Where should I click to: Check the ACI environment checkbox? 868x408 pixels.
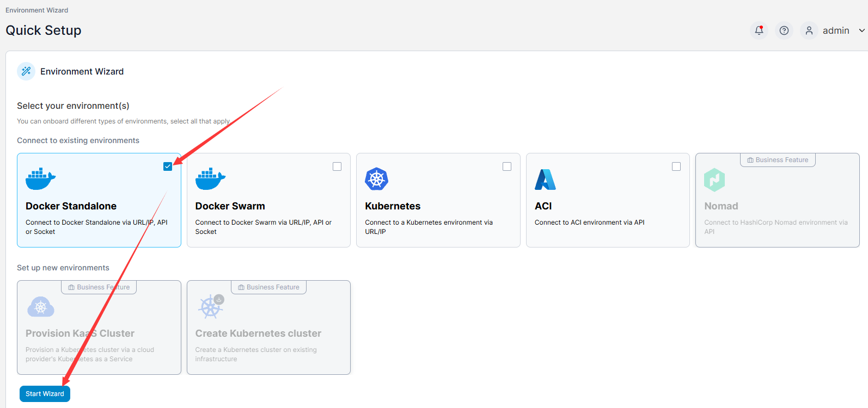(x=676, y=166)
